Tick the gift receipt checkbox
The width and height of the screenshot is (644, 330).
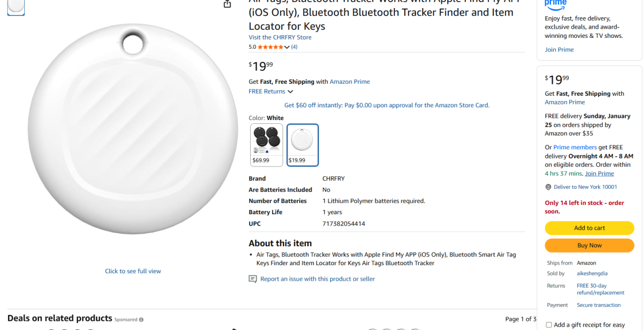click(x=549, y=325)
